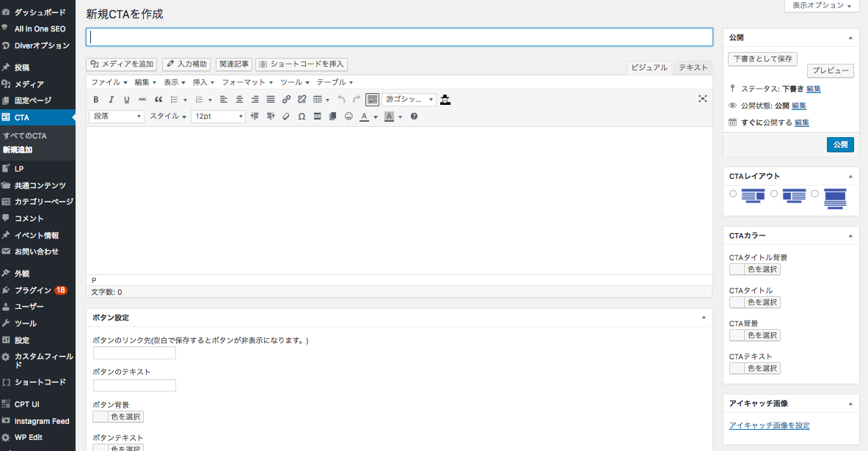Click the numbered list icon
The width and height of the screenshot is (868, 451).
200,100
